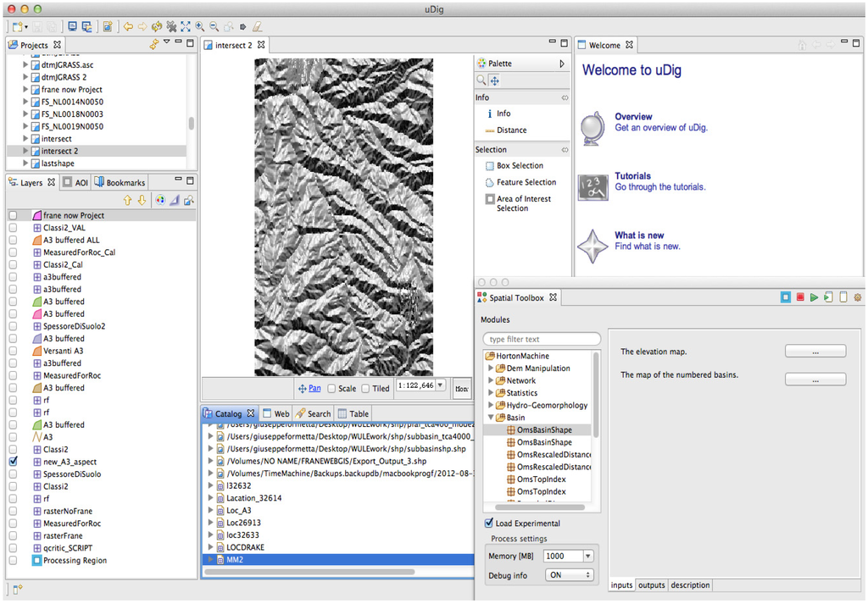The height and width of the screenshot is (604, 868).
Task: Toggle the Load Experimental checkbox
Action: tap(489, 524)
